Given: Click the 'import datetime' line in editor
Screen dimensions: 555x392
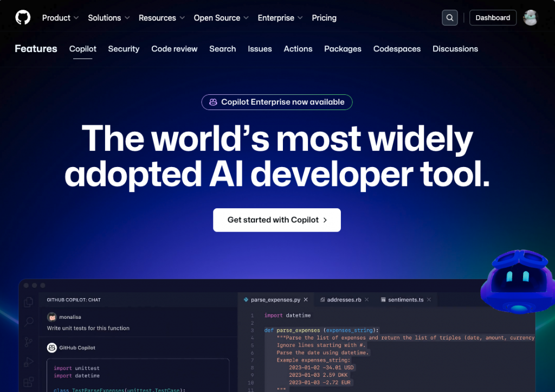Looking at the screenshot, I should tap(287, 315).
